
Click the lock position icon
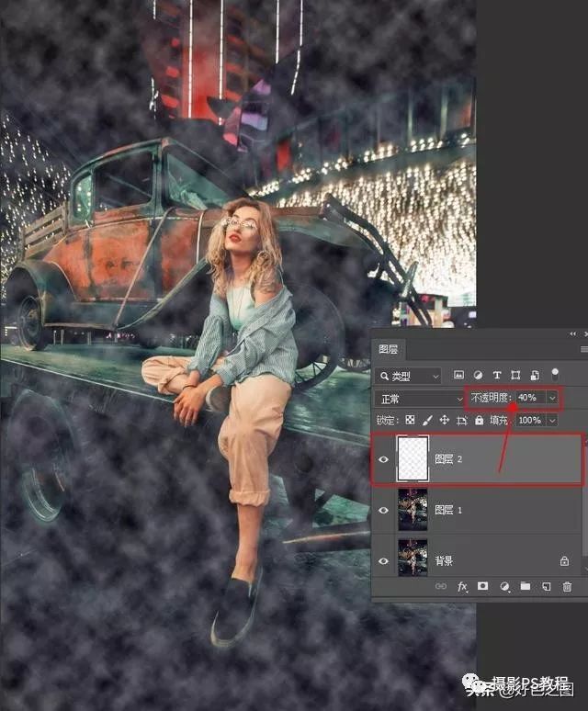pyautogui.click(x=444, y=420)
